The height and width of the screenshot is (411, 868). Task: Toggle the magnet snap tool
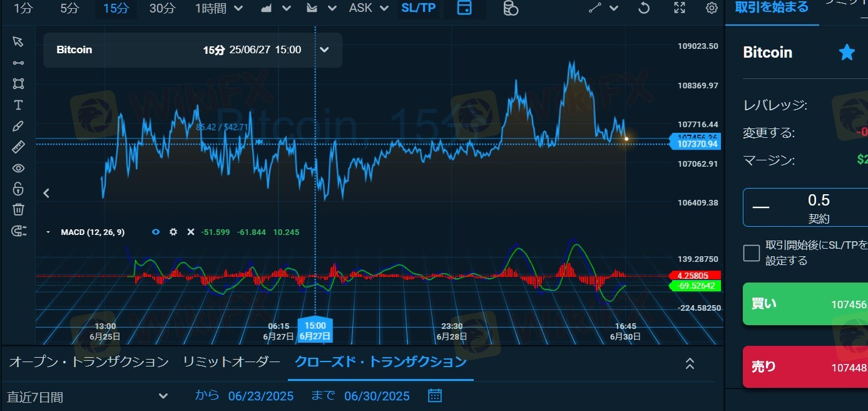[x=19, y=231]
